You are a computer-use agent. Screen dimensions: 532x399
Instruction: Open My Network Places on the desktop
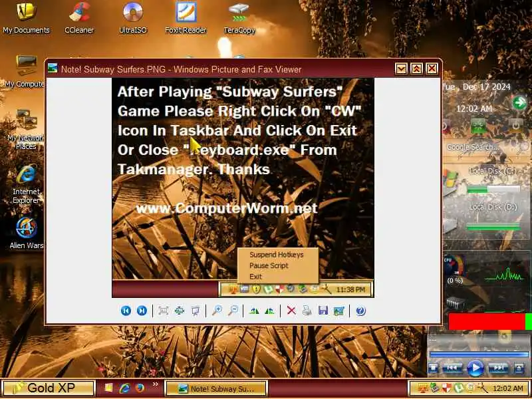pos(25,129)
